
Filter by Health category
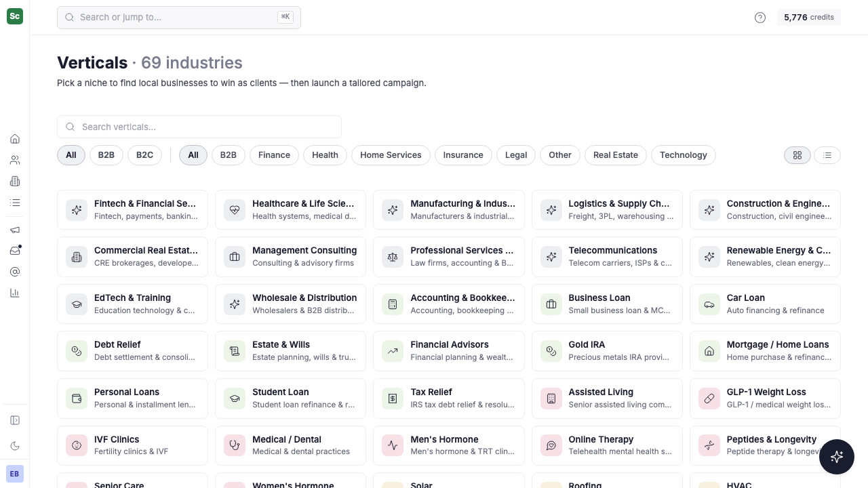(325, 155)
